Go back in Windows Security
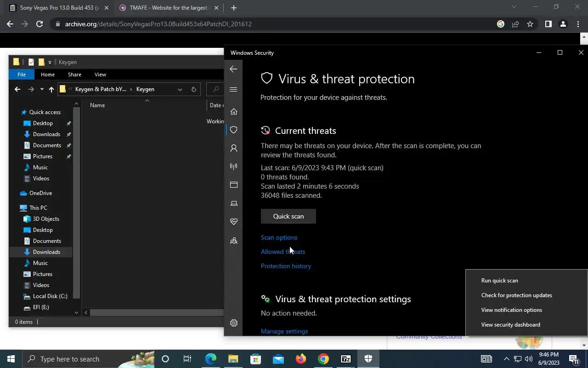The height and width of the screenshot is (368, 588). click(x=233, y=69)
